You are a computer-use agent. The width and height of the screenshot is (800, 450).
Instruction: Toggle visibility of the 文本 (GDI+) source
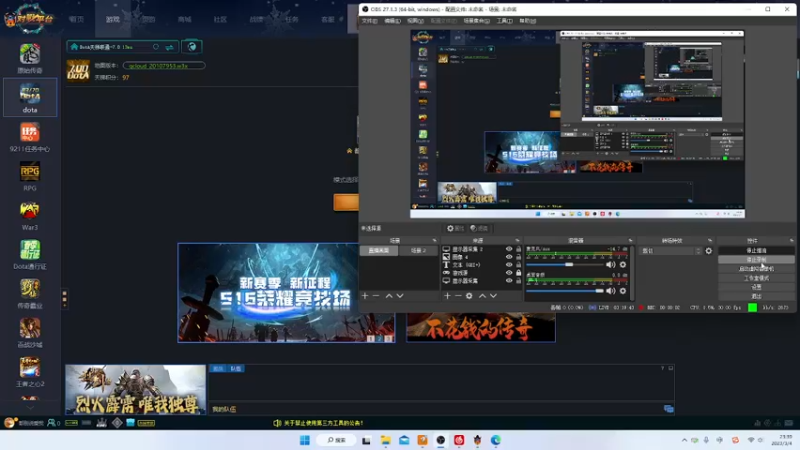pos(509,265)
